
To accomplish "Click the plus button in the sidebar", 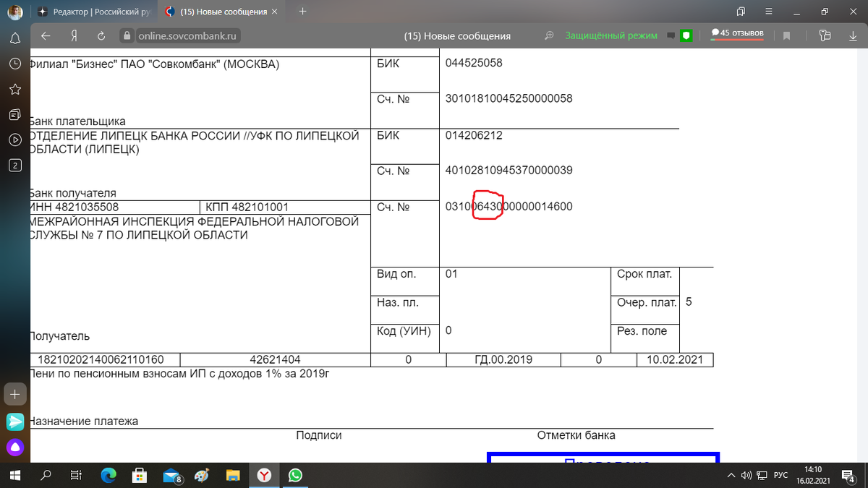I will pyautogui.click(x=14, y=394).
